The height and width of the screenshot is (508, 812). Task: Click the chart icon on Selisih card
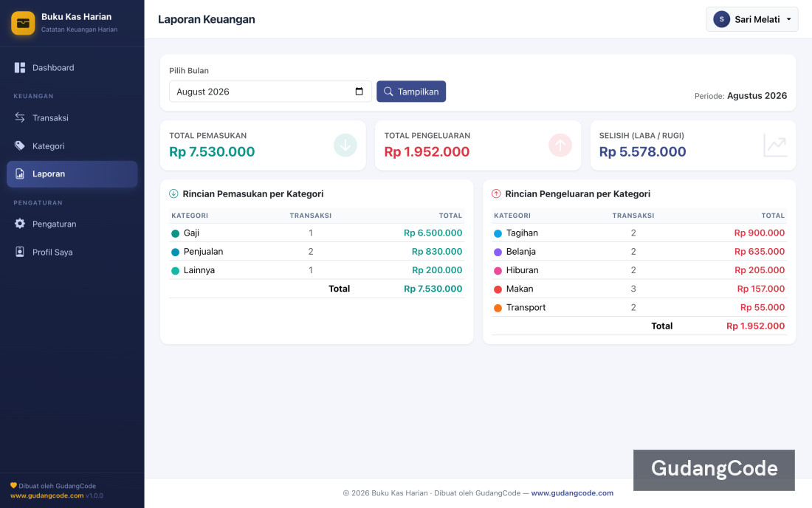(x=775, y=145)
